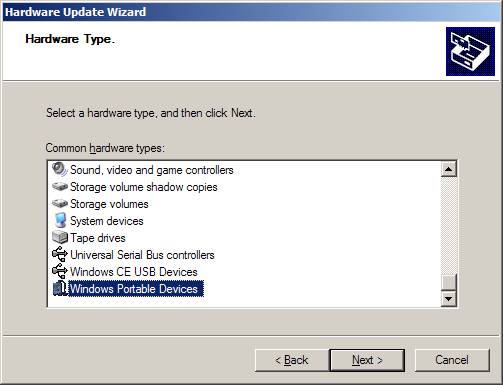Click the hardware wizard icon in header
Viewport: 503px width, 385px height.
coord(470,51)
